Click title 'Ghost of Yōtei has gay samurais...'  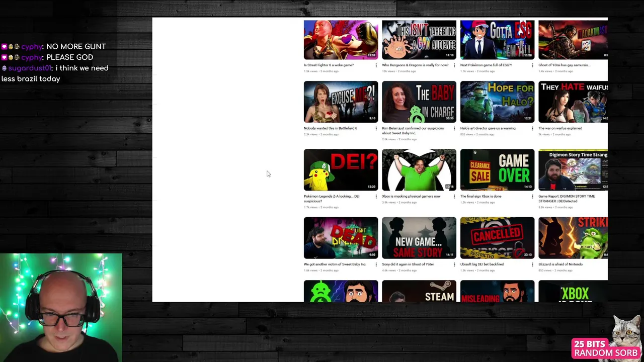[564, 65]
